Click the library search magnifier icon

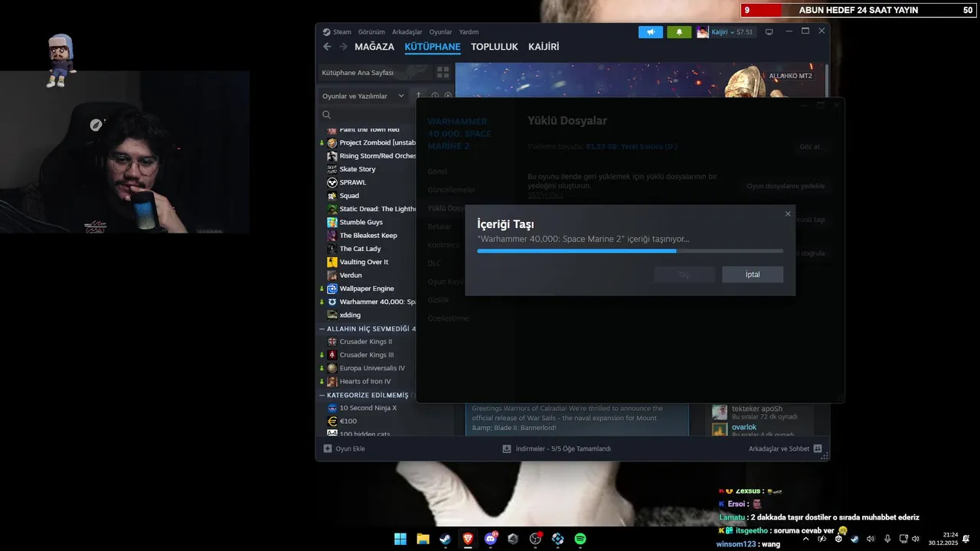click(x=327, y=115)
